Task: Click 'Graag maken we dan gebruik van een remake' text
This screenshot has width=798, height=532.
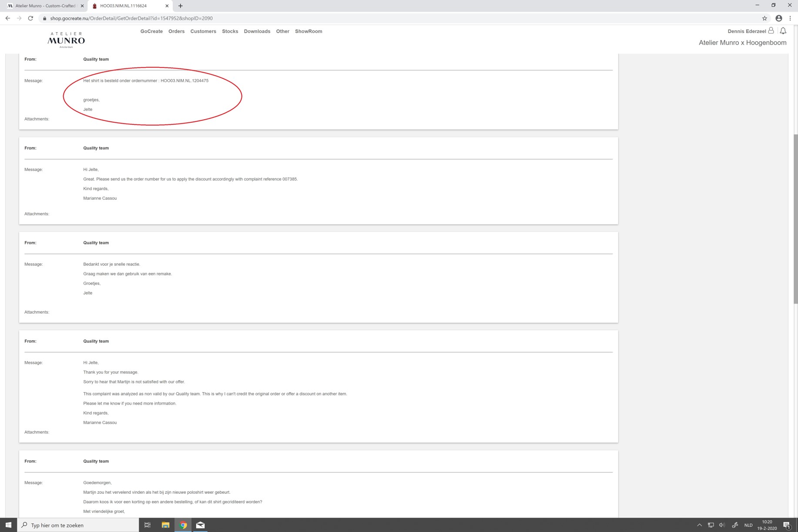Action: (127, 274)
